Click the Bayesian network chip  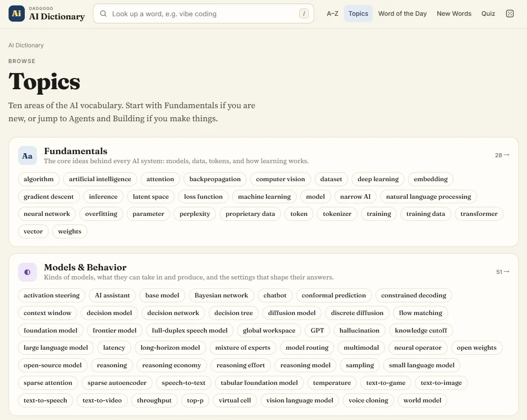(221, 295)
